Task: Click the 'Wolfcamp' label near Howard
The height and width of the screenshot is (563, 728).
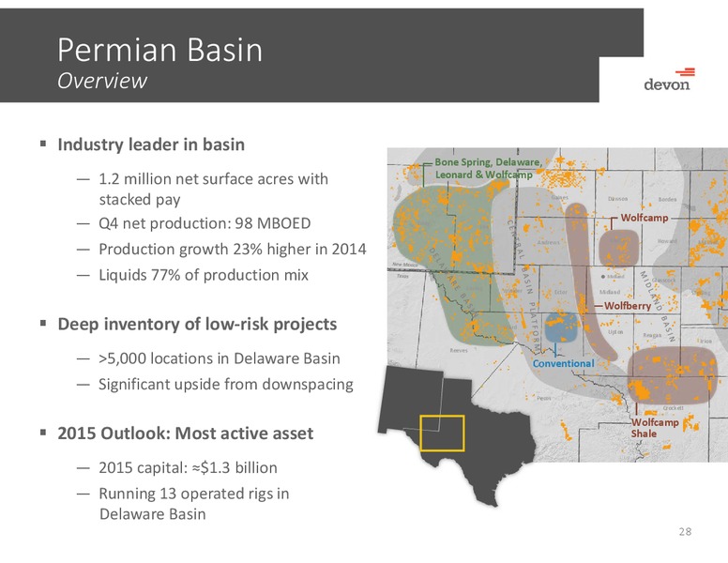Action: tap(644, 218)
